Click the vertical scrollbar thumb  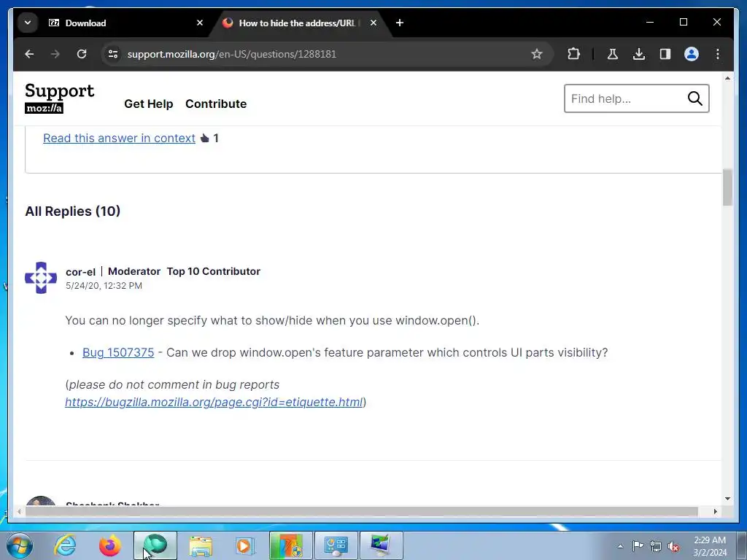coord(727,187)
